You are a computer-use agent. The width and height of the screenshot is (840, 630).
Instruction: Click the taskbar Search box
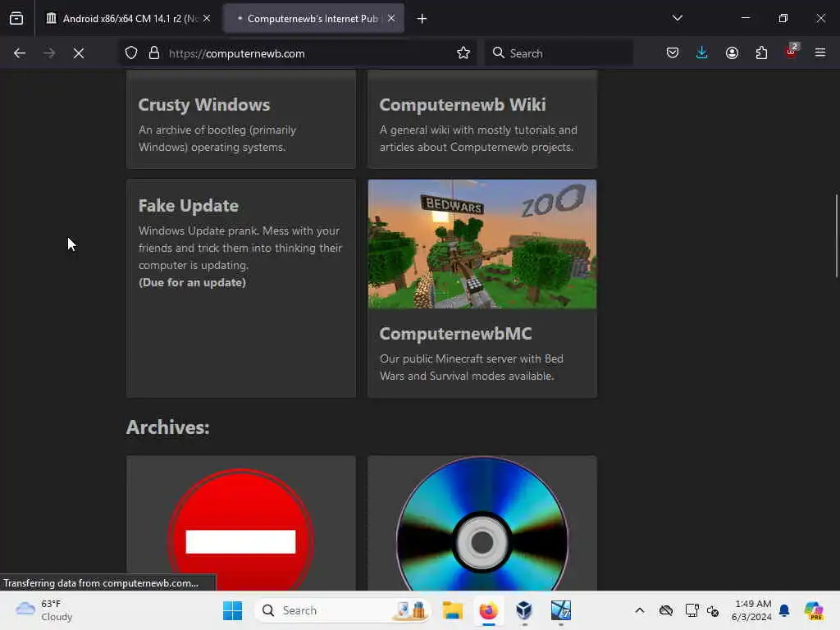tap(343, 610)
